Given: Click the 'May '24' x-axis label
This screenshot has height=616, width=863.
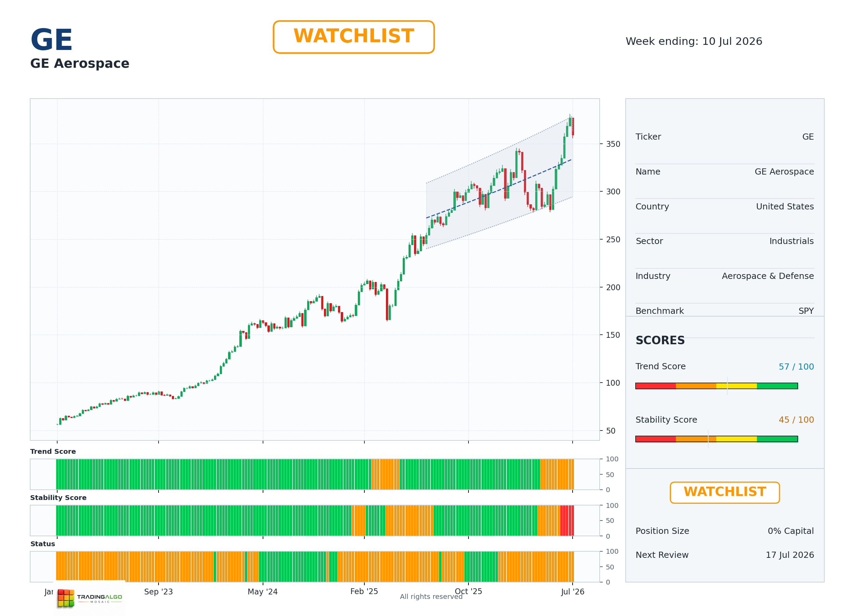Looking at the screenshot, I should 263,591.
